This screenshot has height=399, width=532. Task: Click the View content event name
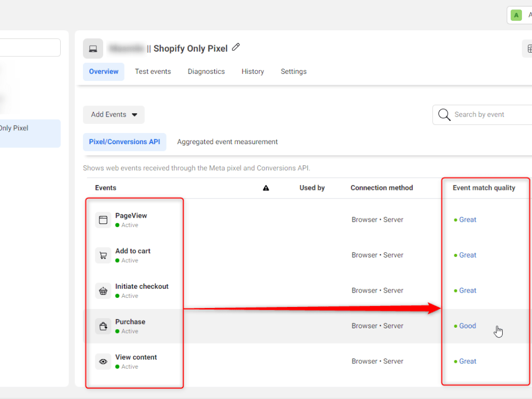click(136, 358)
